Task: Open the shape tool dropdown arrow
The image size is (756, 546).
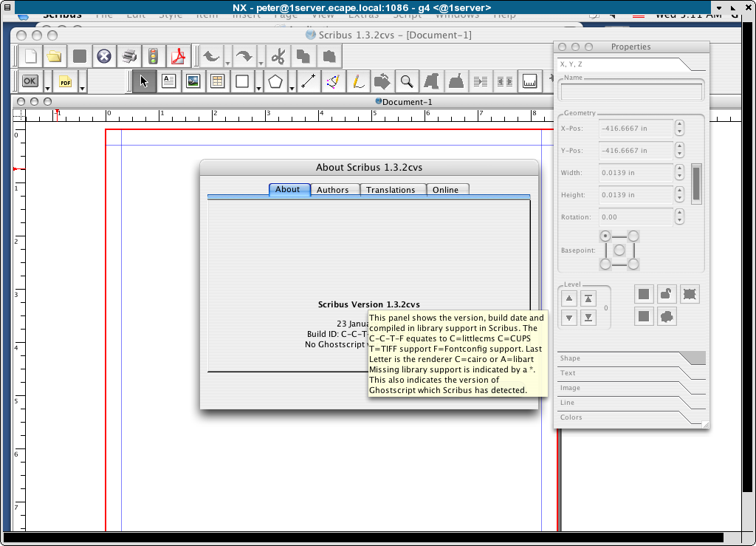Action: click(x=258, y=88)
